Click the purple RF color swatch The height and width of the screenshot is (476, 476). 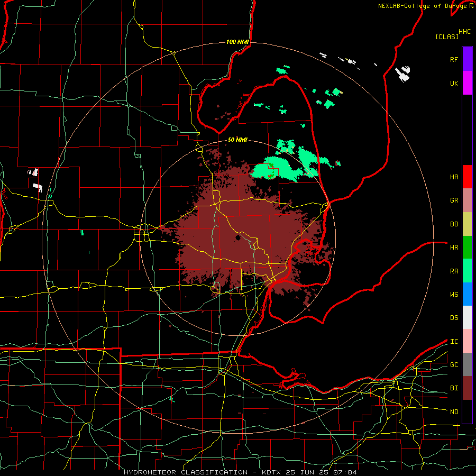pos(467,59)
